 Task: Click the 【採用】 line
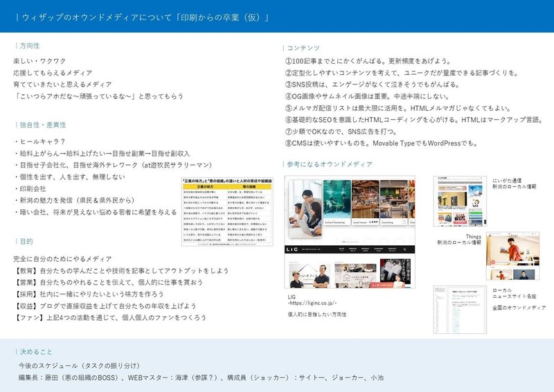click(89, 294)
